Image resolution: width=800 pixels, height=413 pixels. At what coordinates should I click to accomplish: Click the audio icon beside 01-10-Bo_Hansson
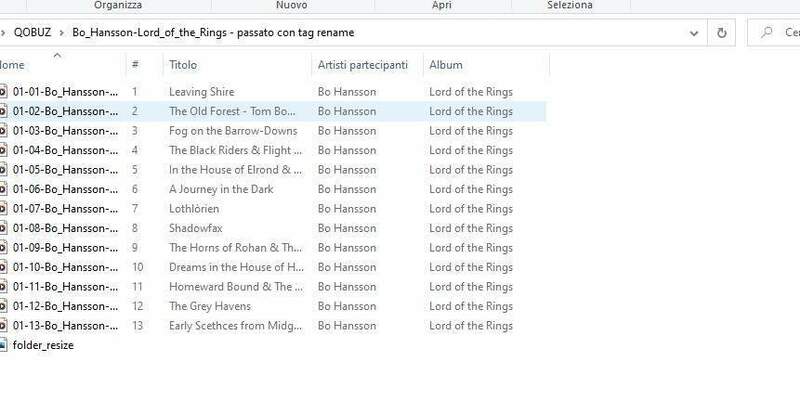click(3, 267)
